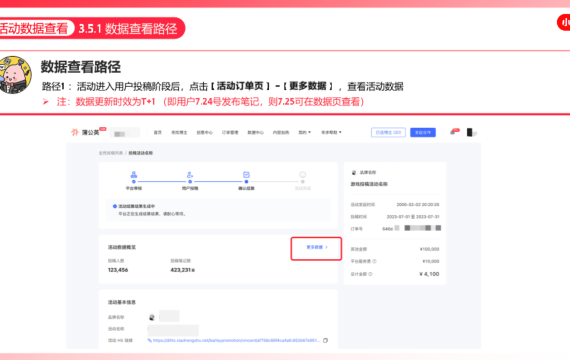Click the outlined 已选博主 (20) button
Image resolution: width=570 pixels, height=360 pixels.
click(x=388, y=132)
